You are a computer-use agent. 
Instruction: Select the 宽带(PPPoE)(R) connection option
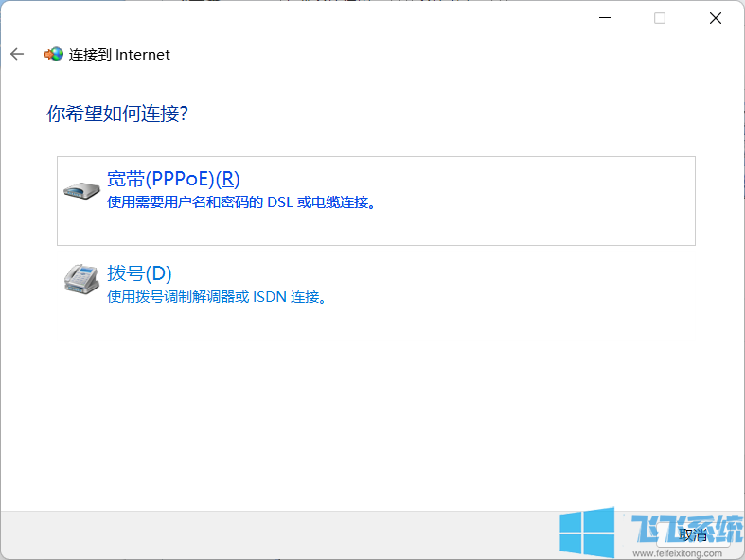point(173,179)
